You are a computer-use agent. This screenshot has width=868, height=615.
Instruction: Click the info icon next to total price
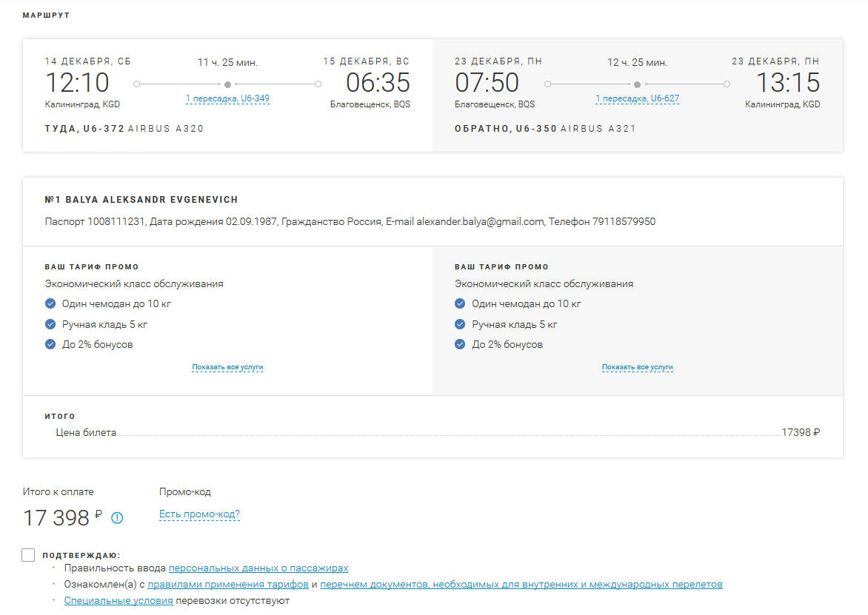(117, 518)
